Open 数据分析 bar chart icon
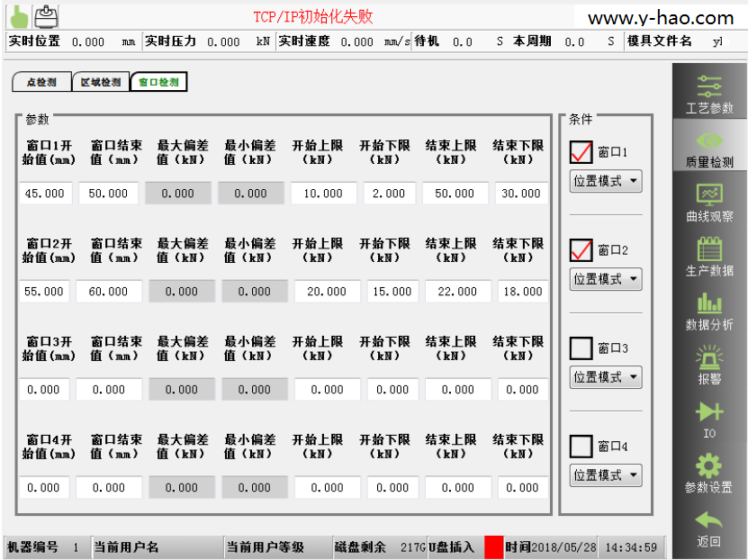 point(709,304)
